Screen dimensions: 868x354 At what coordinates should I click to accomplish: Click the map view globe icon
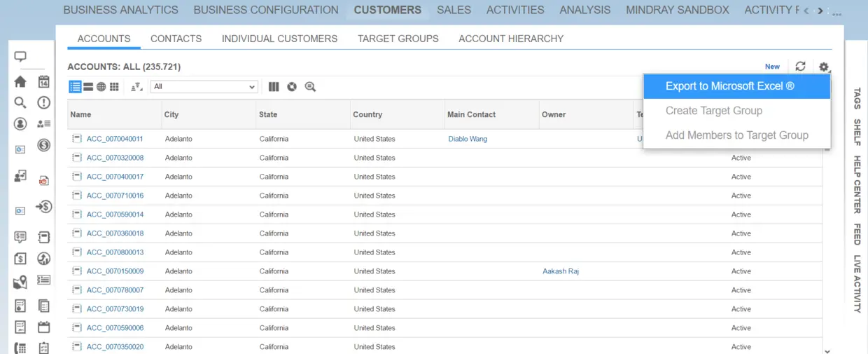point(101,87)
